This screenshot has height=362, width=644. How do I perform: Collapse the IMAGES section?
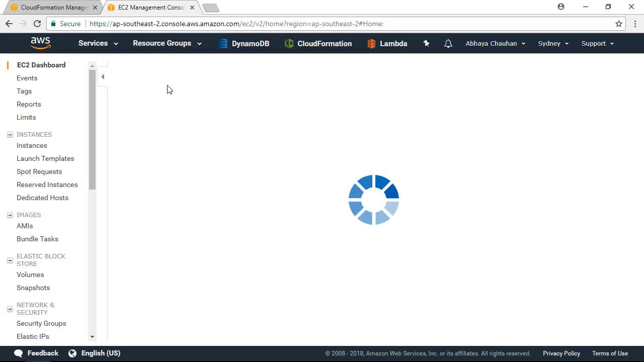pos(10,215)
